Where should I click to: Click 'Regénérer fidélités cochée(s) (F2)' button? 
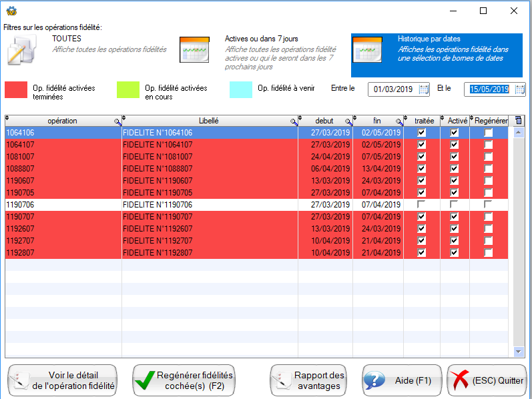pyautogui.click(x=183, y=380)
